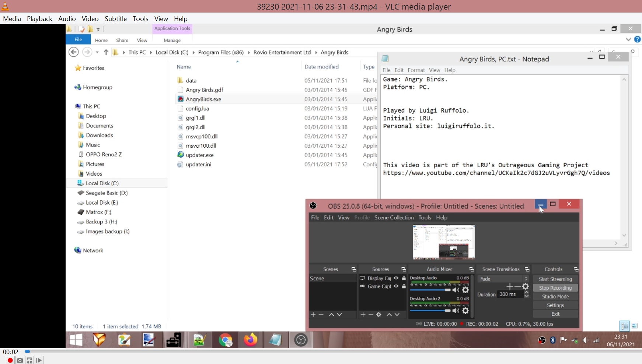Open source properties gear in Sources panel
The image size is (642, 364).
(x=378, y=315)
